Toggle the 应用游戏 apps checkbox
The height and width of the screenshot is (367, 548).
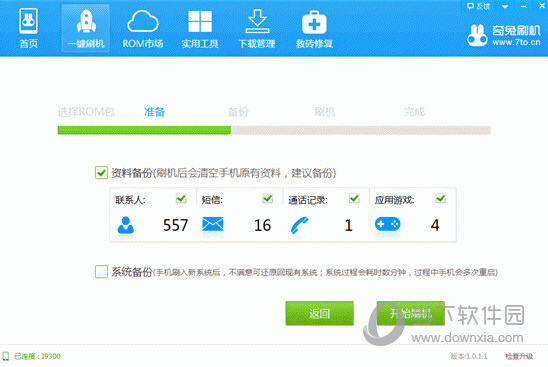[x=441, y=198]
